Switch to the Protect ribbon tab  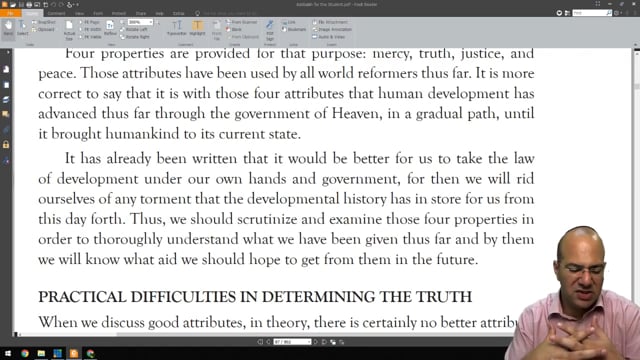pos(119,13)
